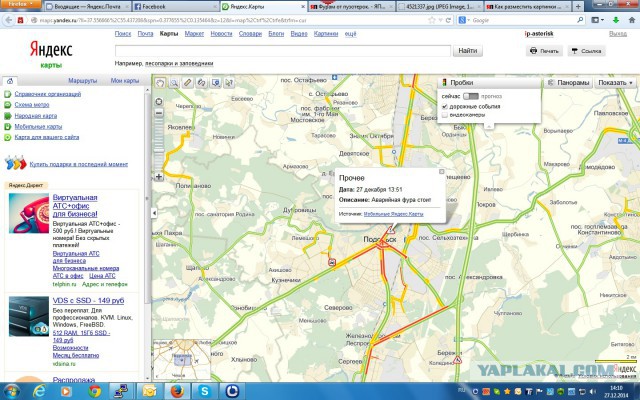Click the red road event marker west of Подольск

tap(332, 262)
